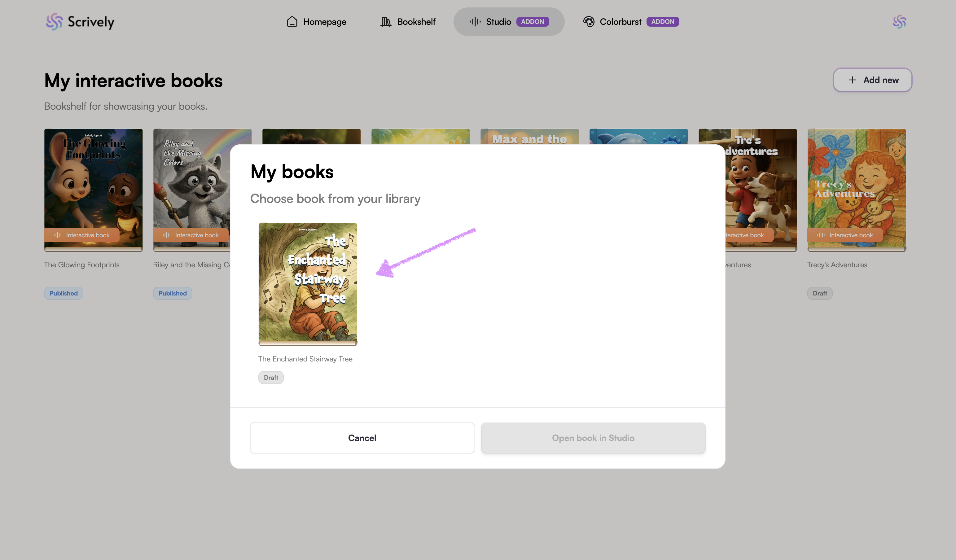Open The Glowing Footprints book cover
Viewport: 956px width, 560px height.
click(93, 182)
